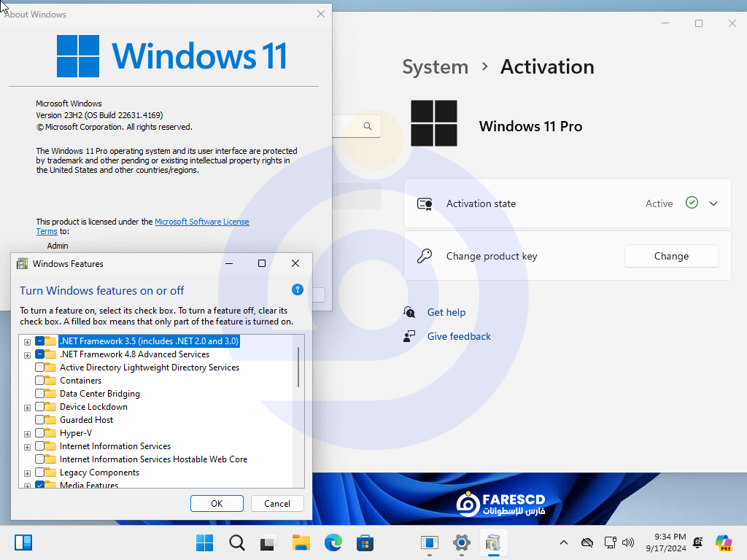This screenshot has width=747, height=560.
Task: Maximize the Windows Features window
Action: (262, 263)
